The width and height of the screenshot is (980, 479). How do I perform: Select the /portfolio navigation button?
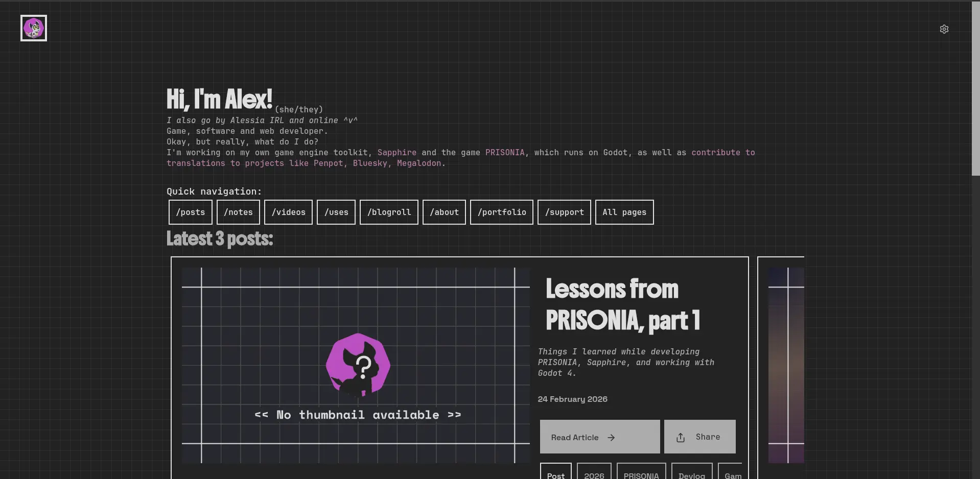tap(501, 212)
